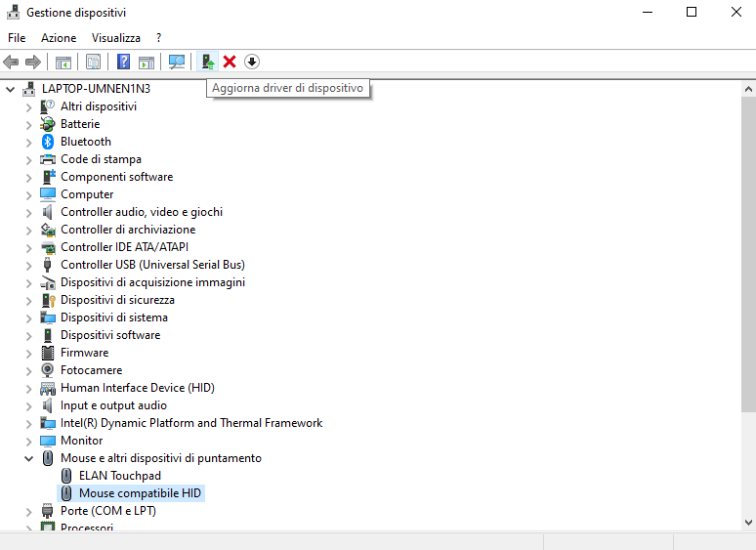Open the ? help menu

tap(158, 37)
